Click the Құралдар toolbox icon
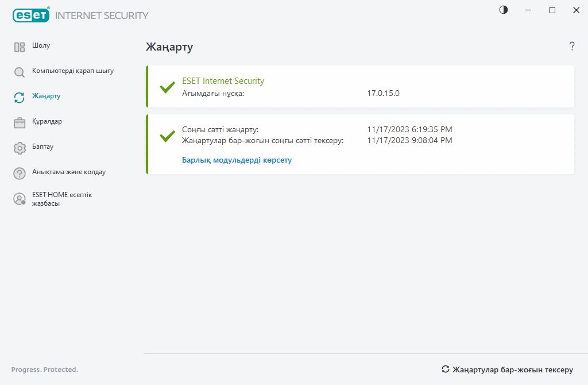 (x=20, y=122)
